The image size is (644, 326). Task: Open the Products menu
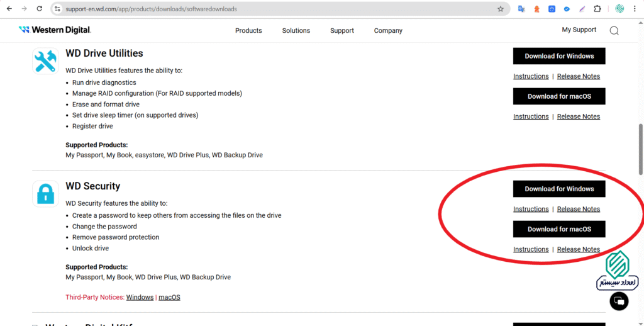[x=248, y=30]
